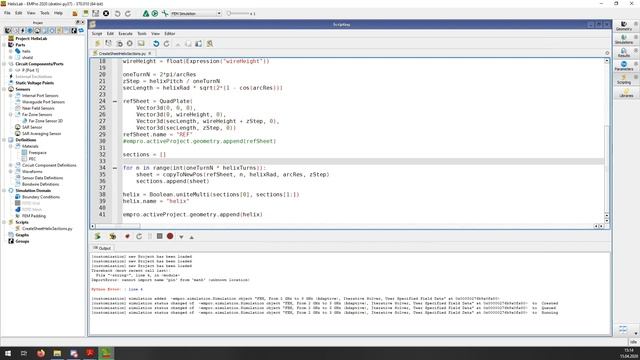Open the Editor menu in Scripting window

pyautogui.click(x=170, y=33)
